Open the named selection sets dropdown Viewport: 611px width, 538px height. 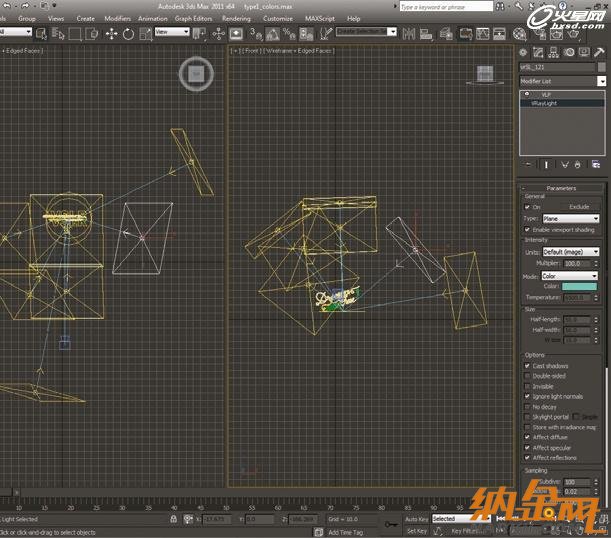pos(366,32)
